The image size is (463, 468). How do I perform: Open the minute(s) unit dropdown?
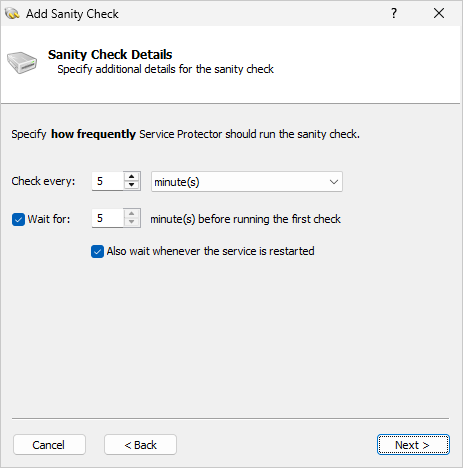coord(247,182)
